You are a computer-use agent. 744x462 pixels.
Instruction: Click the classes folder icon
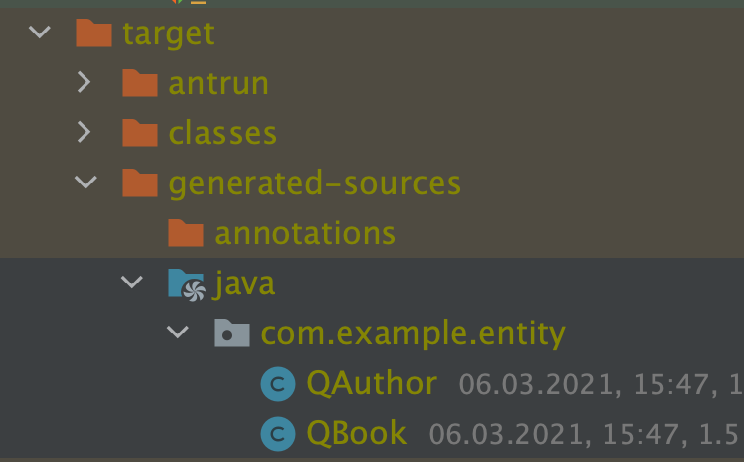(140, 133)
